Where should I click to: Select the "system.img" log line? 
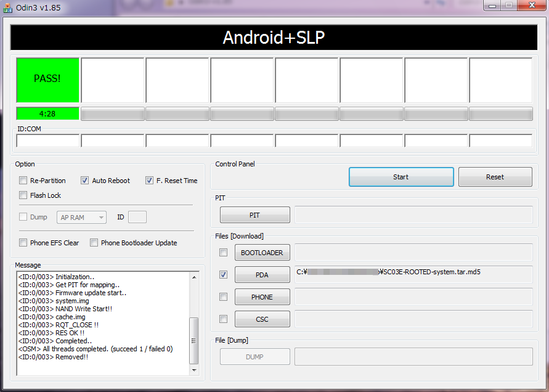[x=54, y=301]
